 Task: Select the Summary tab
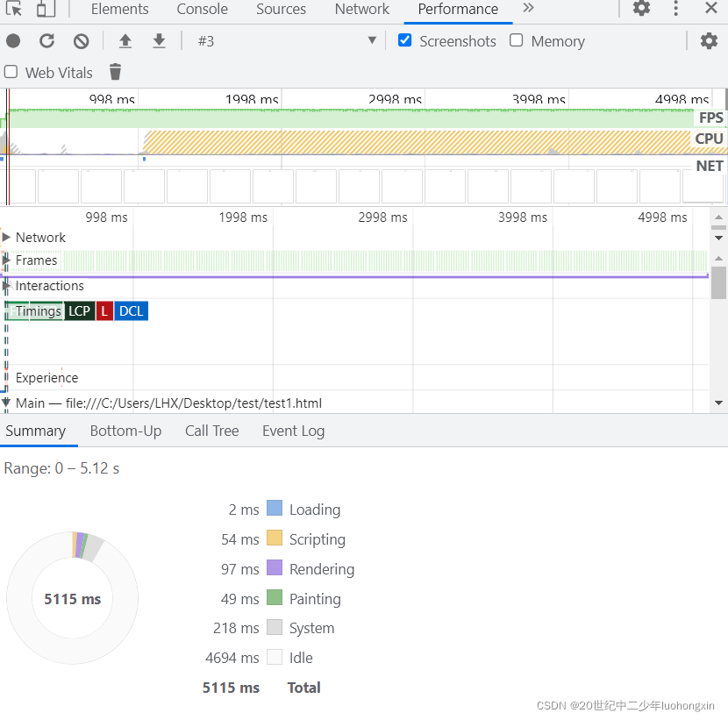click(x=36, y=431)
